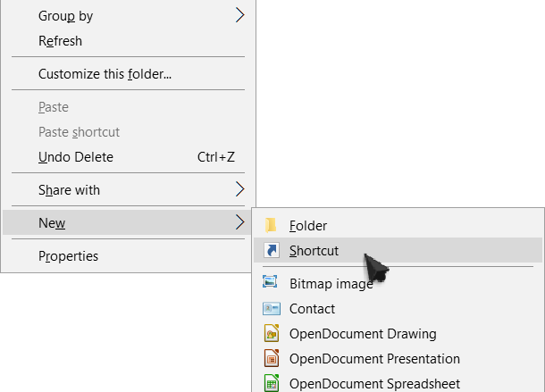Select Bitmap image text entry
This screenshot has height=392, width=545.
click(x=331, y=284)
